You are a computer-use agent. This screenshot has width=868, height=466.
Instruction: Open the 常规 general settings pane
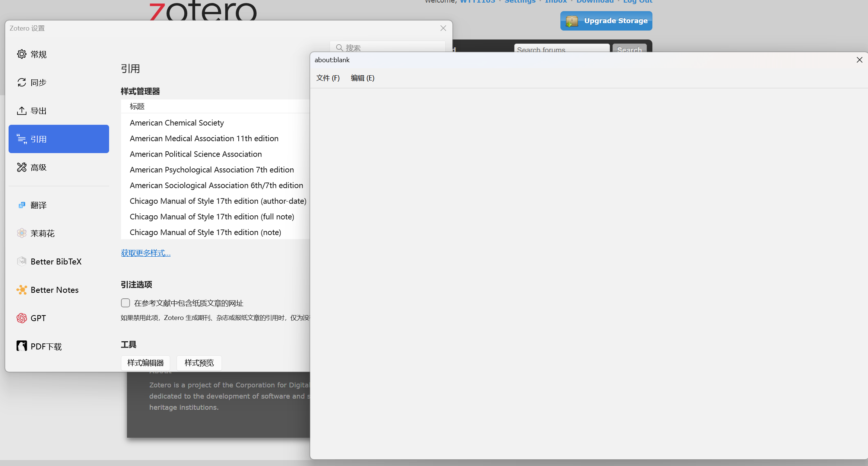coord(59,54)
